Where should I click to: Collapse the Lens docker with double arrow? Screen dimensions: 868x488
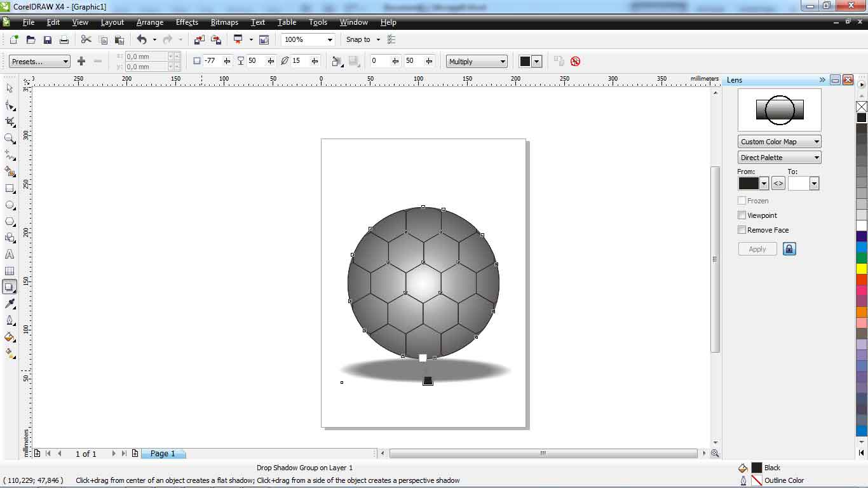point(822,80)
